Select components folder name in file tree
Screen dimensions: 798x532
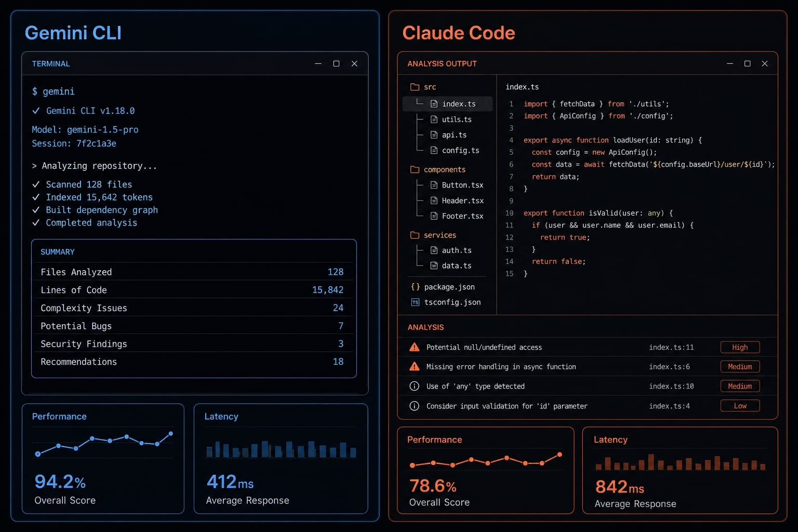tap(445, 169)
